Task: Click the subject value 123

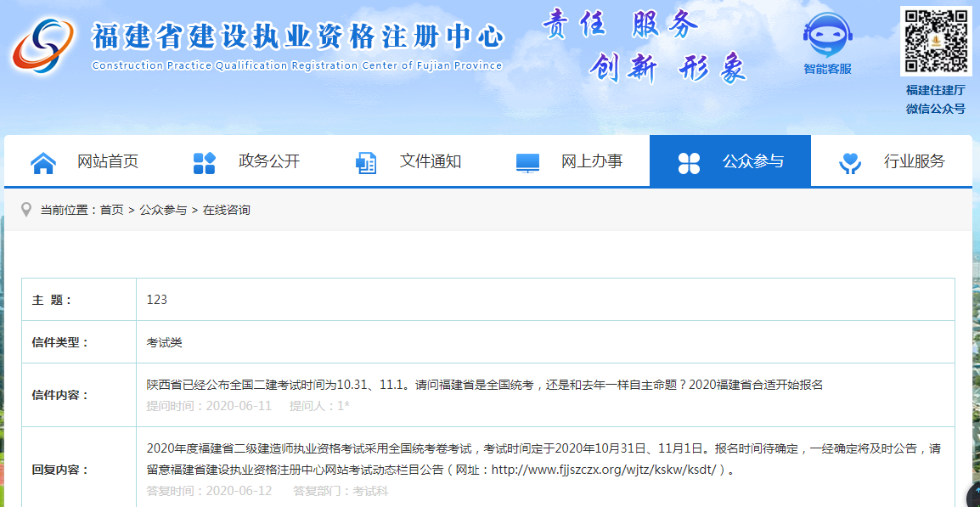Action: click(x=157, y=300)
